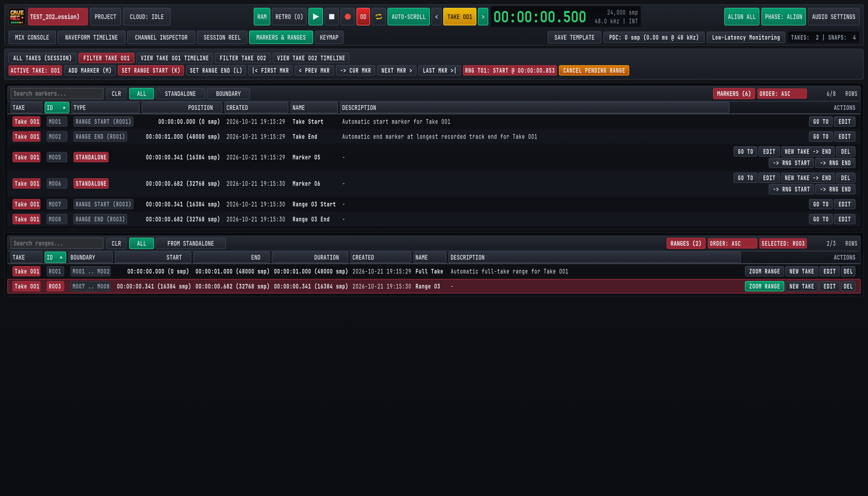
Task: Show only BOUNDARY markers
Action: click(x=228, y=94)
